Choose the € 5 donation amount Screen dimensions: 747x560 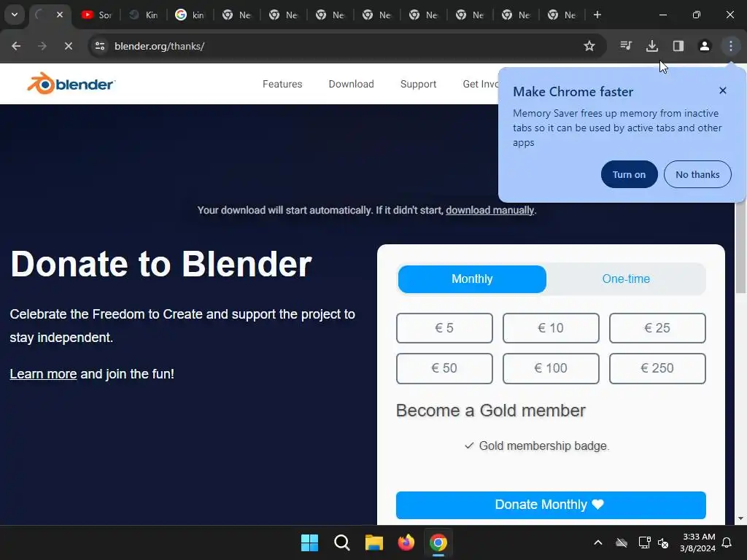(444, 328)
